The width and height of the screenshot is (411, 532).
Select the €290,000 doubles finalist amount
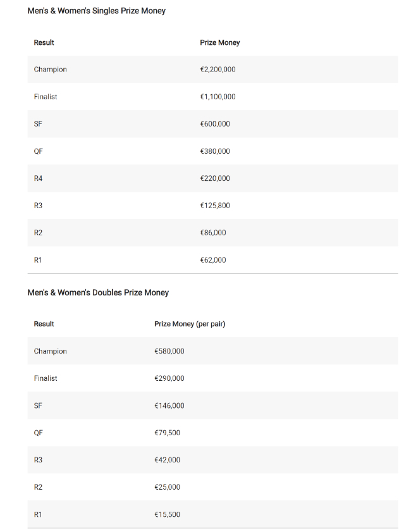click(169, 378)
